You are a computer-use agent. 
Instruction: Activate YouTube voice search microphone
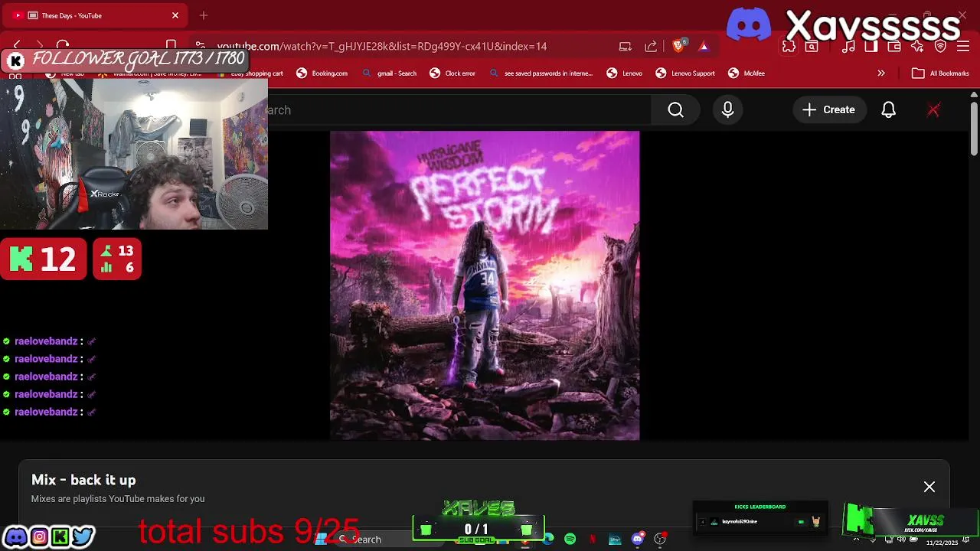pos(727,110)
